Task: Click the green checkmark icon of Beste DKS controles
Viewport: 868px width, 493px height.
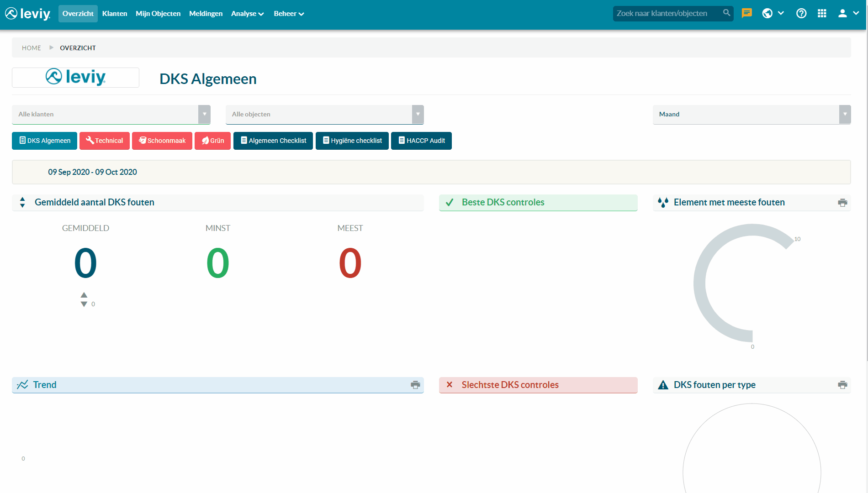Action: pyautogui.click(x=450, y=202)
